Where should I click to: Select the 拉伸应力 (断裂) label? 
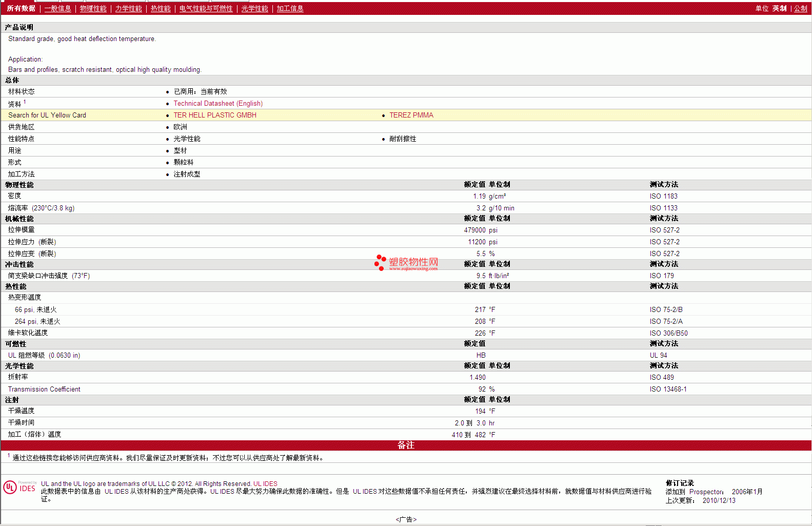click(x=32, y=242)
